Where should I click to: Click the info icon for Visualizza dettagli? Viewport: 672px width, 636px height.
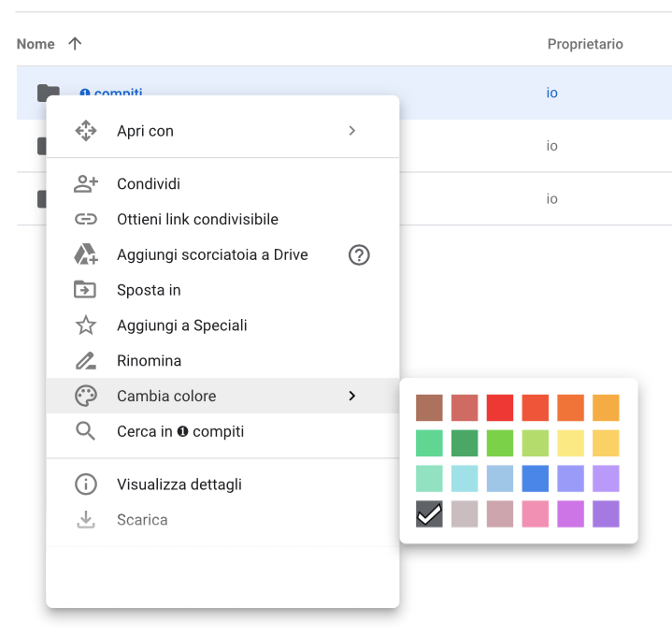[x=86, y=484]
